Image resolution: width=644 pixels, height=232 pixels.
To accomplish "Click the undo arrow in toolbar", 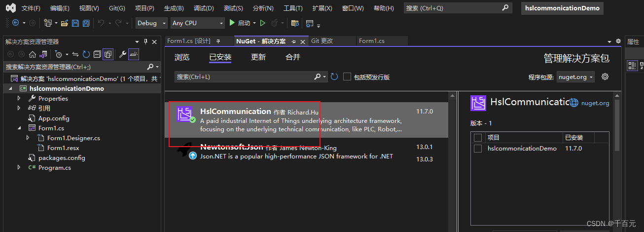I will click(101, 23).
